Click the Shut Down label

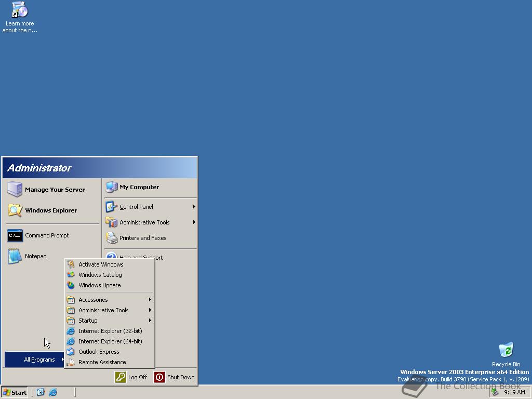click(x=181, y=377)
